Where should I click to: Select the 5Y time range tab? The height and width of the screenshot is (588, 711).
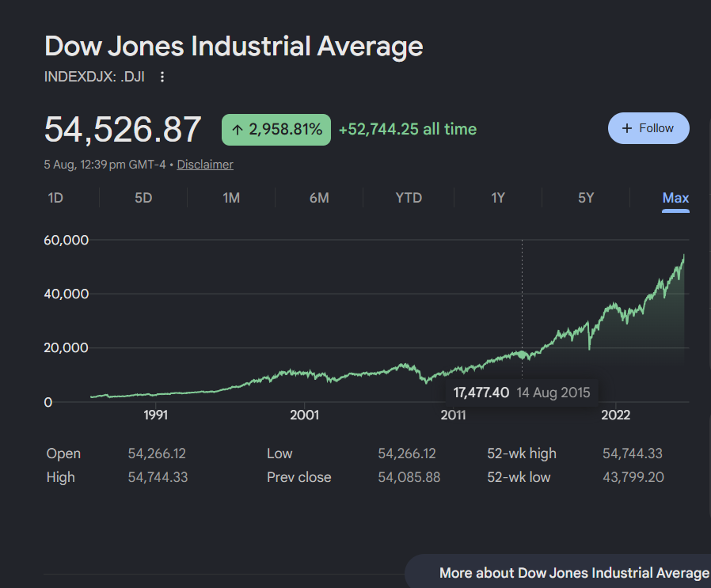(585, 198)
